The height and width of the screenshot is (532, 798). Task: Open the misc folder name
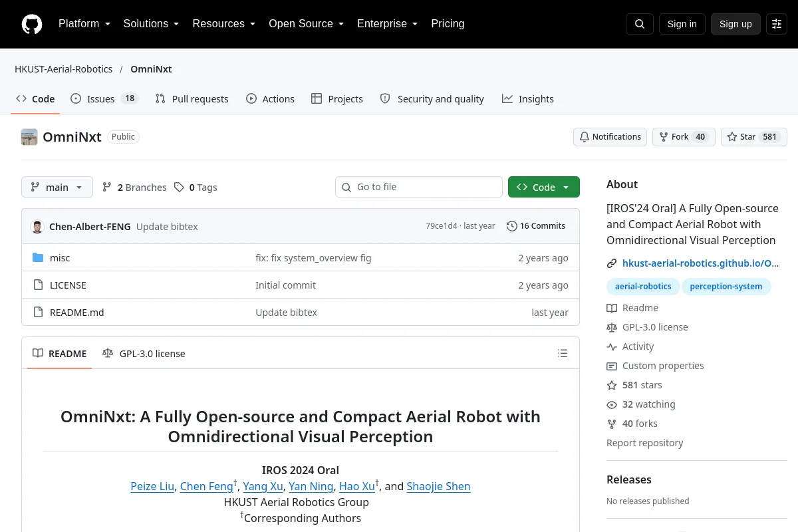[x=60, y=258]
